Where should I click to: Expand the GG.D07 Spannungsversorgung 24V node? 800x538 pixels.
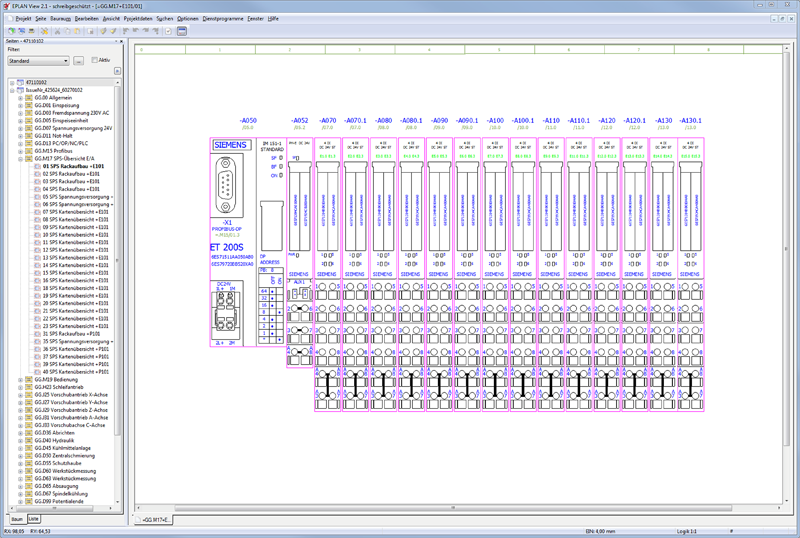point(20,128)
